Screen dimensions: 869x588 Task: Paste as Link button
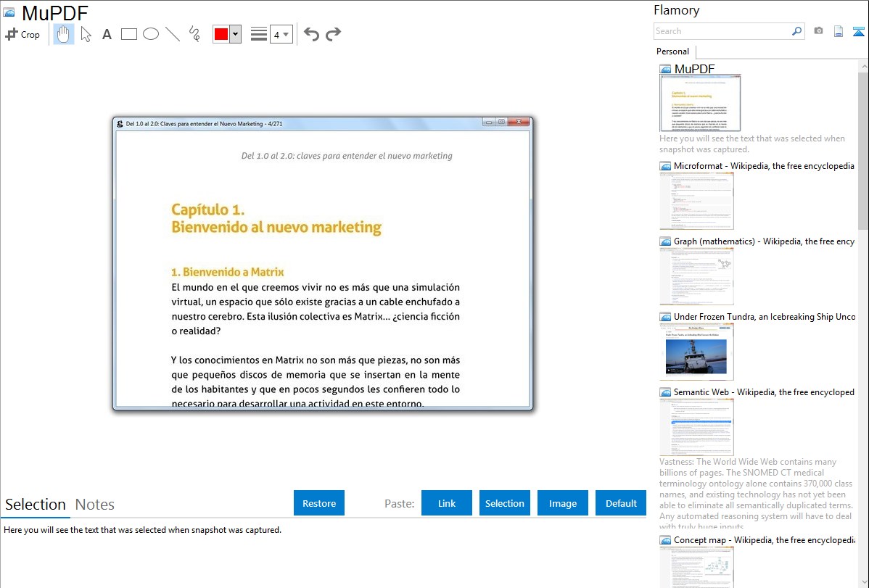click(x=447, y=503)
